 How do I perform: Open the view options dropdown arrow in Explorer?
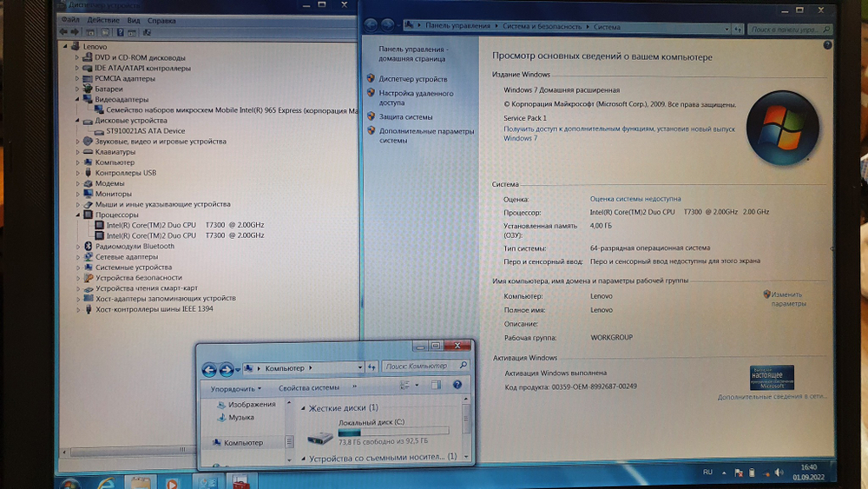[417, 387]
